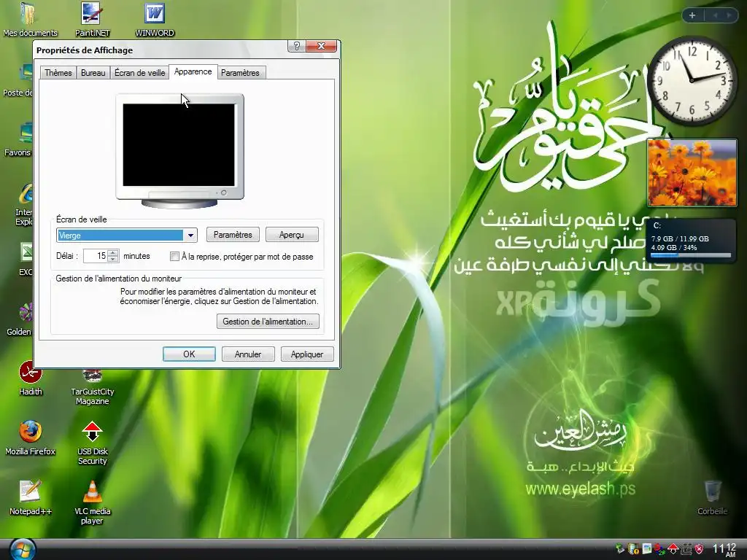Open the Poste de travail desktop icon
This screenshot has width=747, height=560.
click(x=19, y=80)
